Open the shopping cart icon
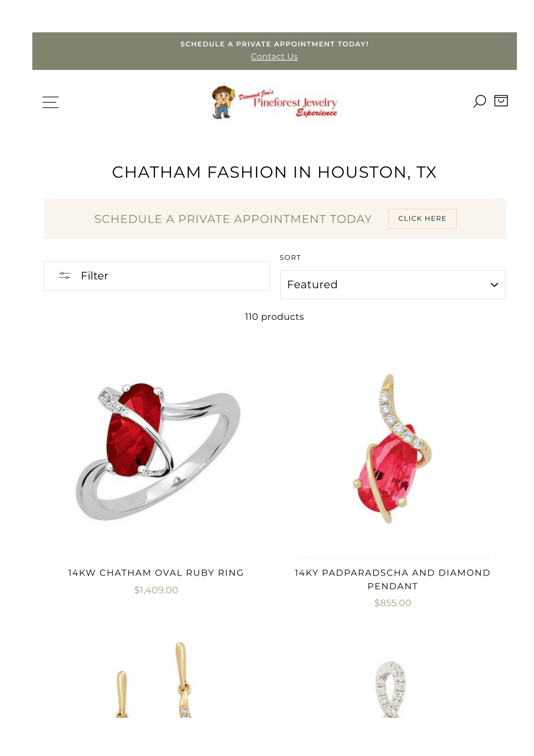 [x=501, y=101]
